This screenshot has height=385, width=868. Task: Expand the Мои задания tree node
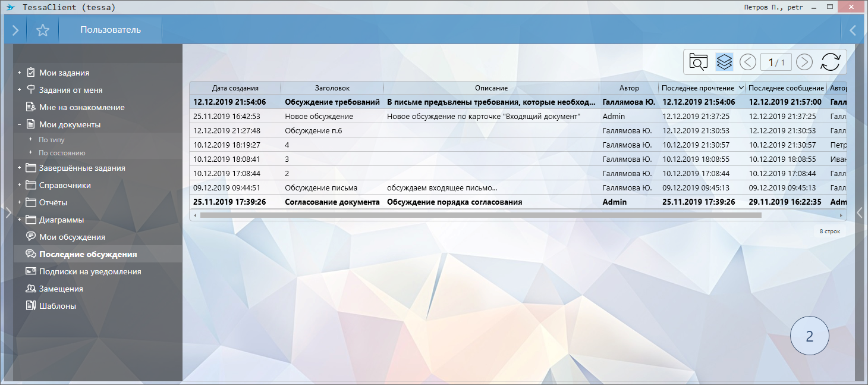[20, 73]
